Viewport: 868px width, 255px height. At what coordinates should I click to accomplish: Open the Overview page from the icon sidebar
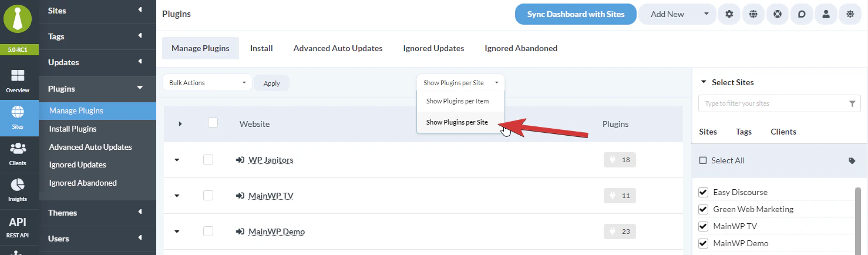click(18, 81)
